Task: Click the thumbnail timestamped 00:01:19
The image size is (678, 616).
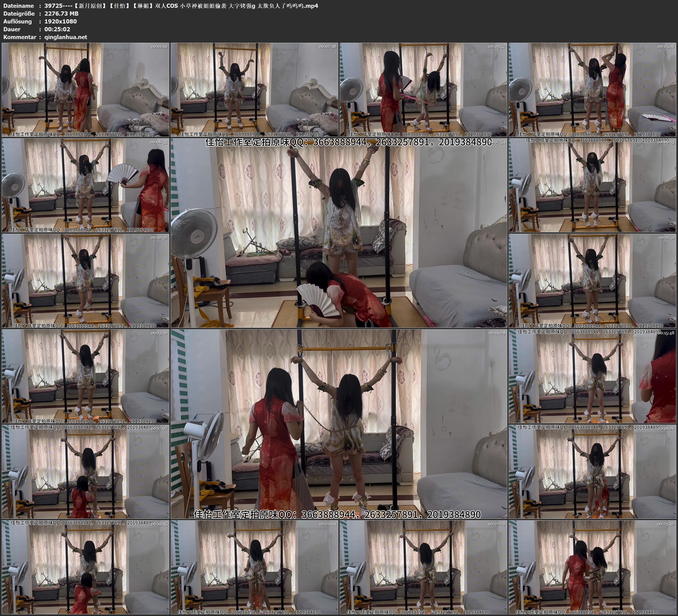Action: pyautogui.click(x=85, y=90)
